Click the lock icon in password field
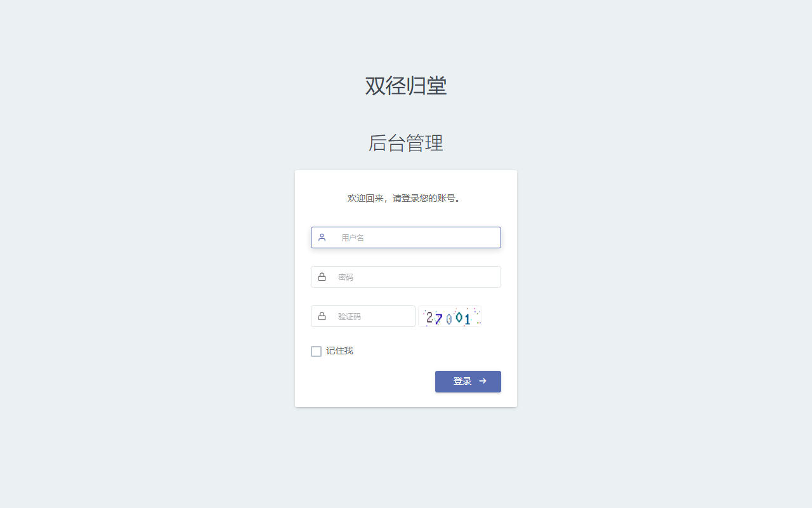Screen dimensions: 812x508 [322, 277]
